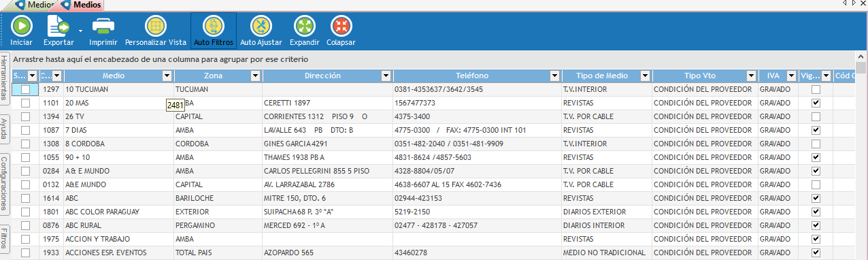Sort by the Medio column header
The width and height of the screenshot is (868, 260).
(x=113, y=76)
